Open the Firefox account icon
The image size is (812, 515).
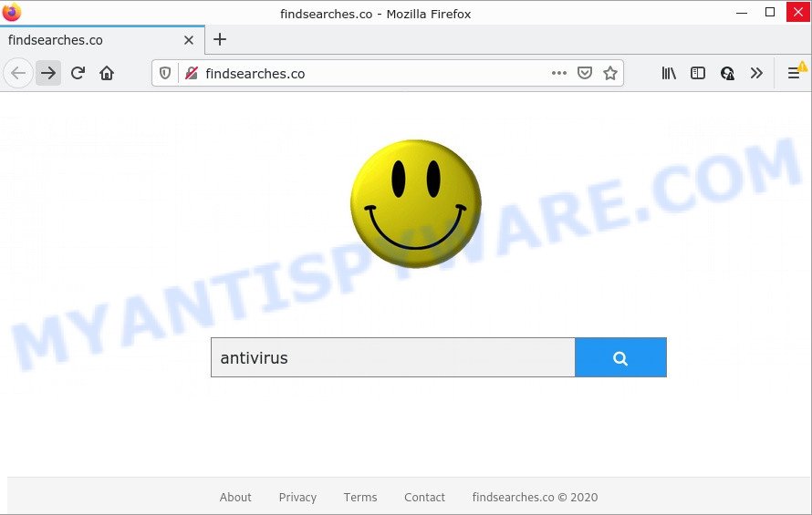click(x=727, y=73)
